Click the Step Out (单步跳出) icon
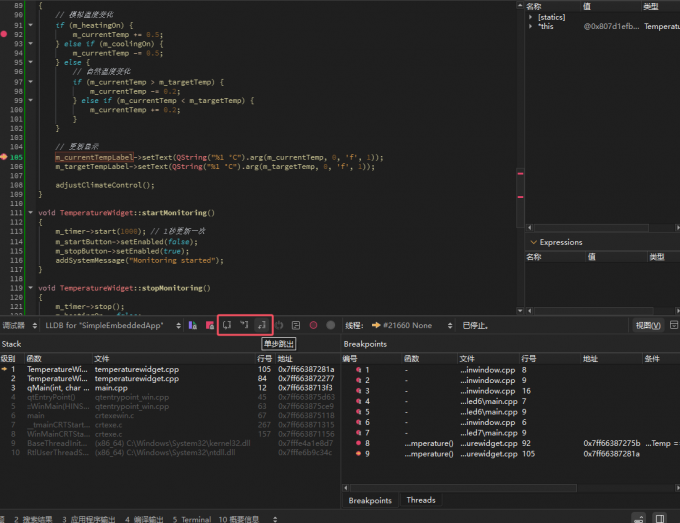Viewport: 680px width, 523px height. (x=262, y=325)
